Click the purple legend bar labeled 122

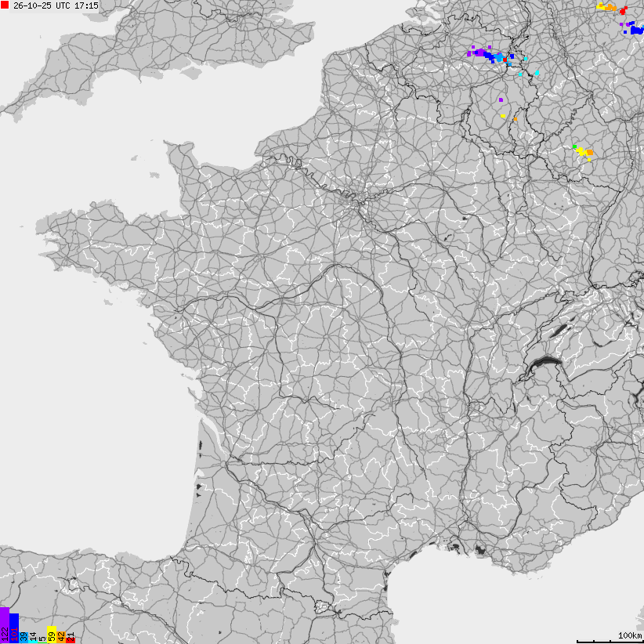click(x=5, y=625)
